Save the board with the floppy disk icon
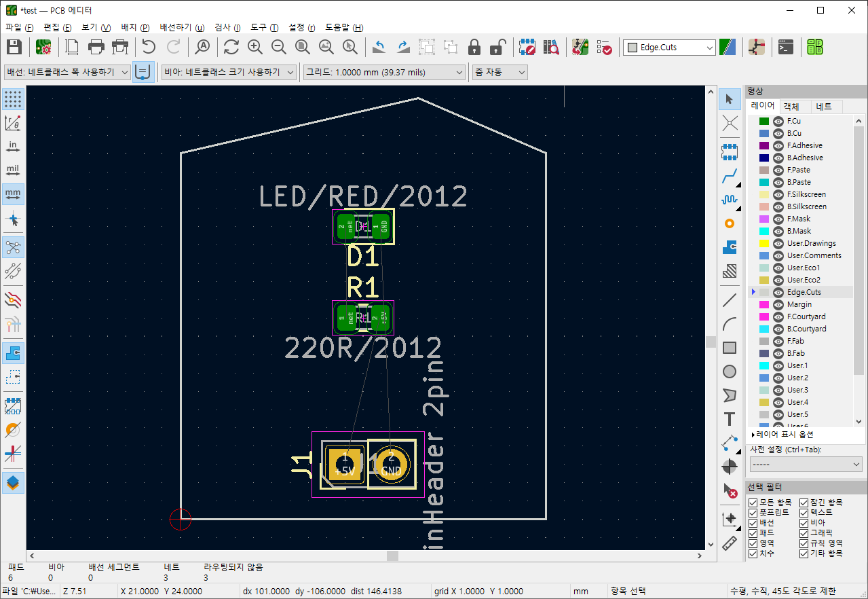The height and width of the screenshot is (599, 868). pos(14,47)
